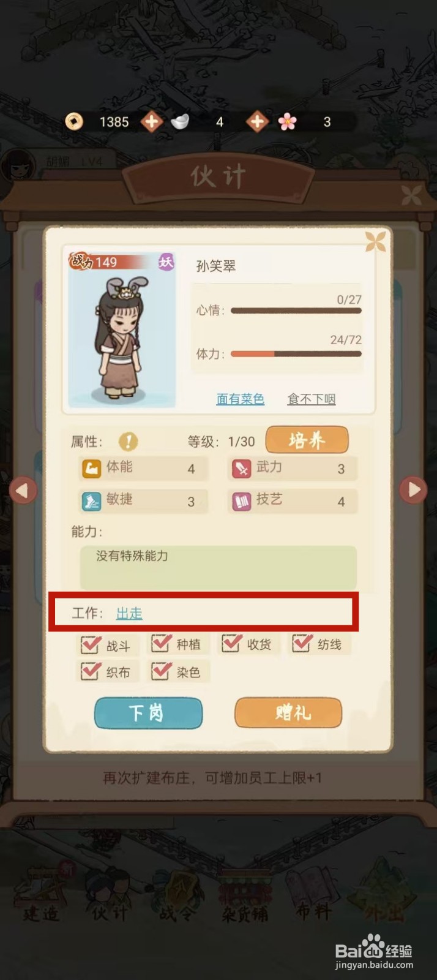Image resolution: width=437 pixels, height=980 pixels.
Task: Tap the 体能 strength attribute icon
Action: (x=91, y=469)
